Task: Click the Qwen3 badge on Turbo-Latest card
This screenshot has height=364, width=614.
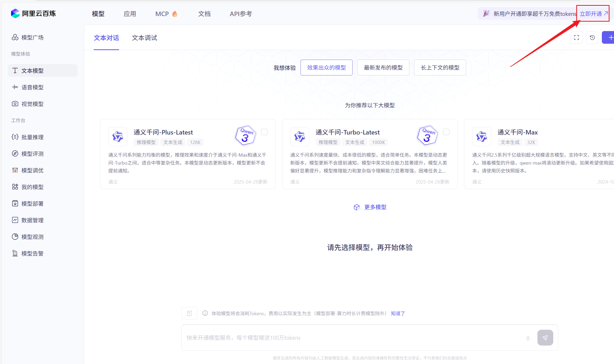Action: click(x=428, y=136)
